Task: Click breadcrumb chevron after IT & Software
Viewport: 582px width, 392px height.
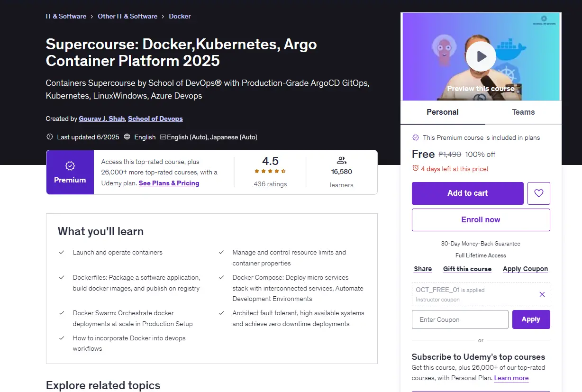Action: [x=92, y=17]
